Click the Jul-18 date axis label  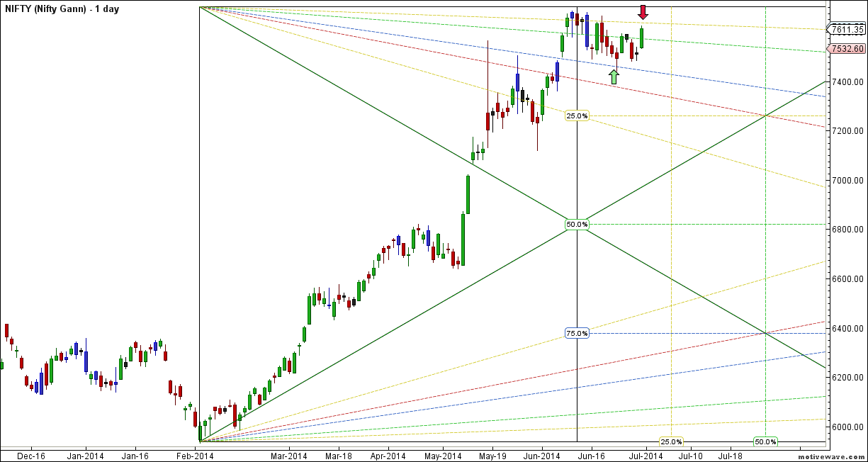click(x=734, y=456)
